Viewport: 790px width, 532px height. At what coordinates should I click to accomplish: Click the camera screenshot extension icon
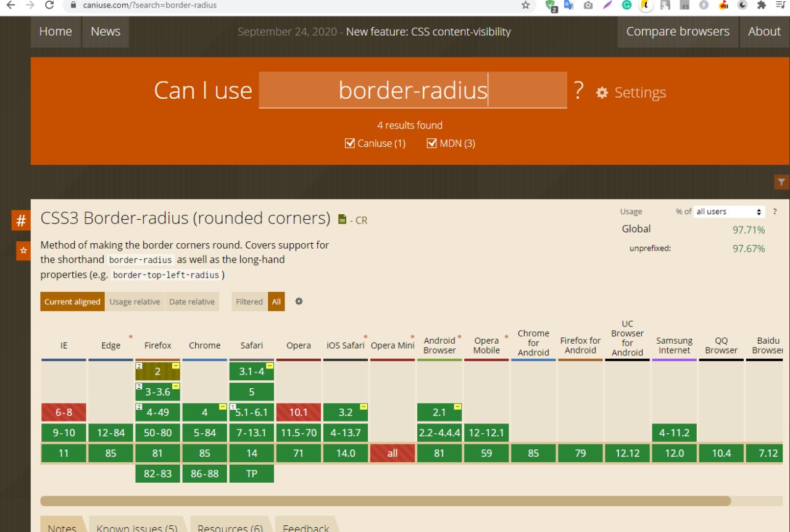point(588,5)
